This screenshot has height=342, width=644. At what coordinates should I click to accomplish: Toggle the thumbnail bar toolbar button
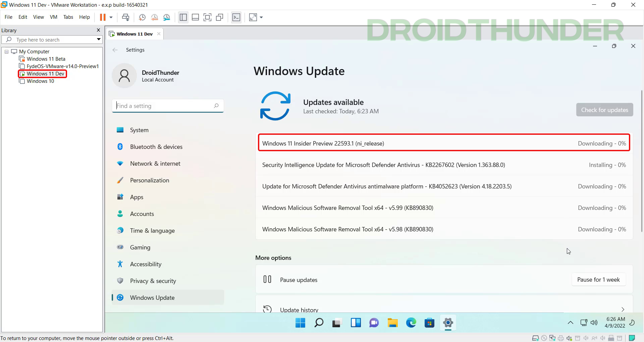tap(195, 17)
